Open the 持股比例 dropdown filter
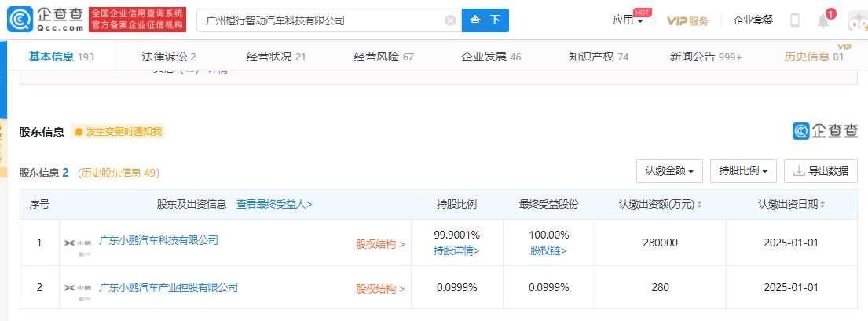This screenshot has height=321, width=868. pyautogui.click(x=743, y=171)
